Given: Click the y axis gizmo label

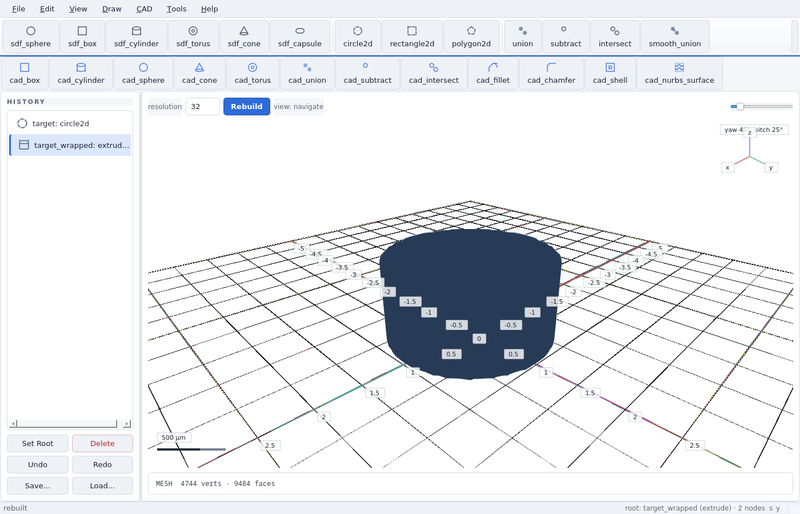Looking at the screenshot, I should click(x=771, y=167).
